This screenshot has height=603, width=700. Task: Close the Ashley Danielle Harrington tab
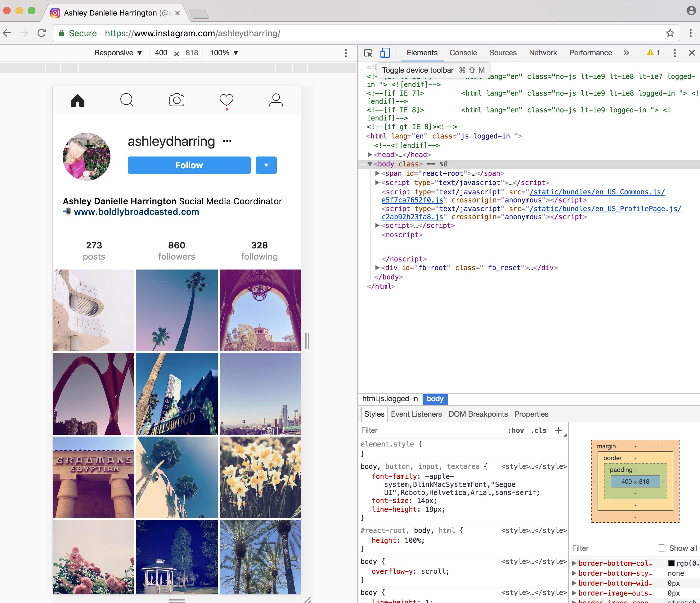pos(177,13)
